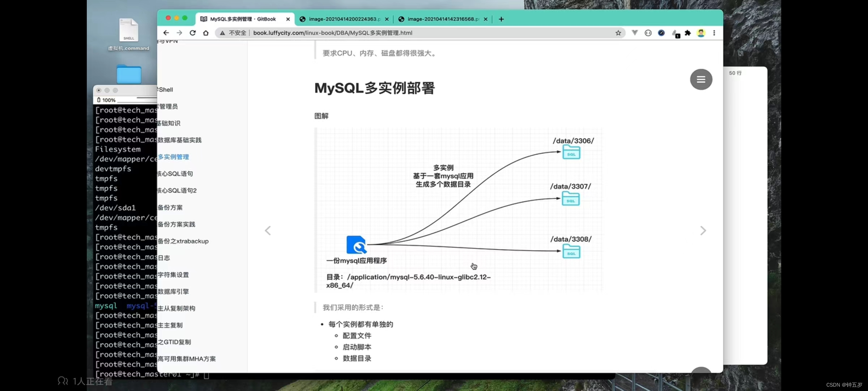This screenshot has width=868, height=391.
Task: Click the /data/3307/ SQL folder icon in diagram
Action: (x=571, y=199)
